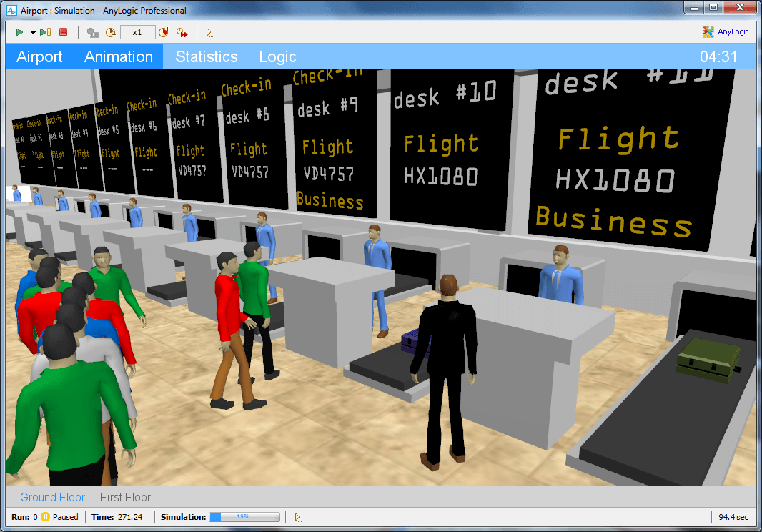The image size is (762, 532).
Task: Stop the simulation with the red square
Action: click(63, 32)
